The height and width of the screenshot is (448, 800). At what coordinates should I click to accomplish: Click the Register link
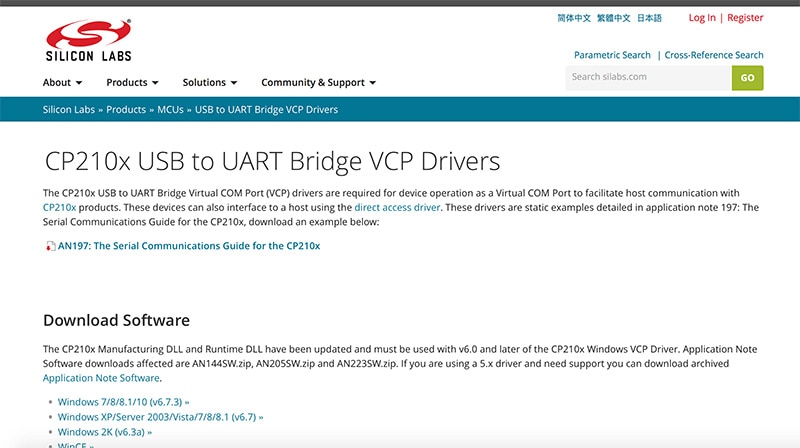point(745,18)
